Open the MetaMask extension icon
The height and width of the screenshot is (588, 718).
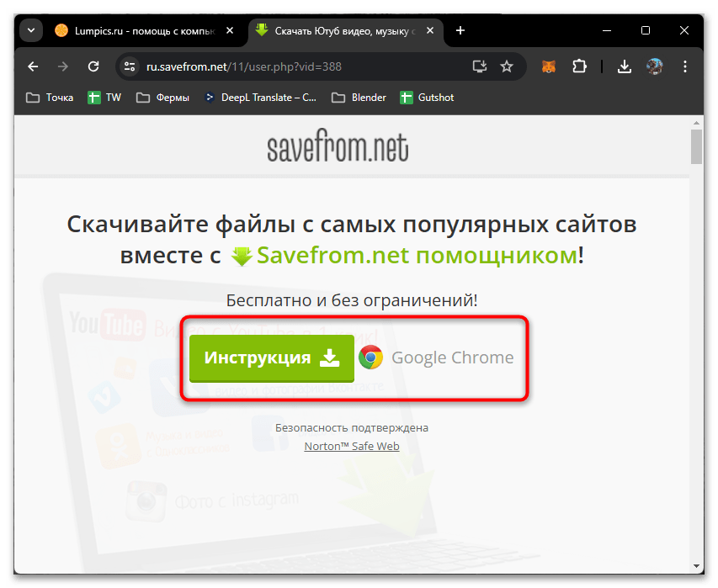point(548,66)
